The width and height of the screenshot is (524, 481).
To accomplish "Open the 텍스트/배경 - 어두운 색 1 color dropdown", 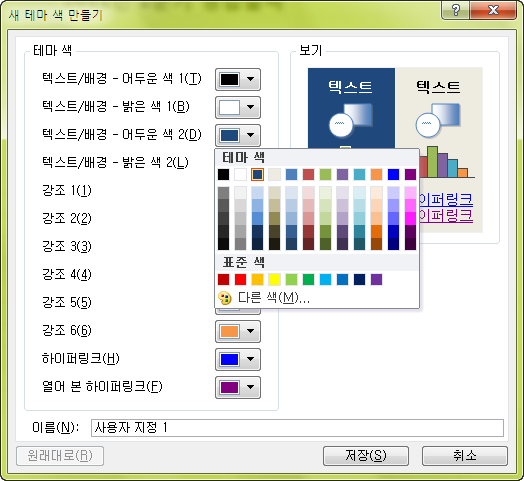I will pyautogui.click(x=238, y=80).
